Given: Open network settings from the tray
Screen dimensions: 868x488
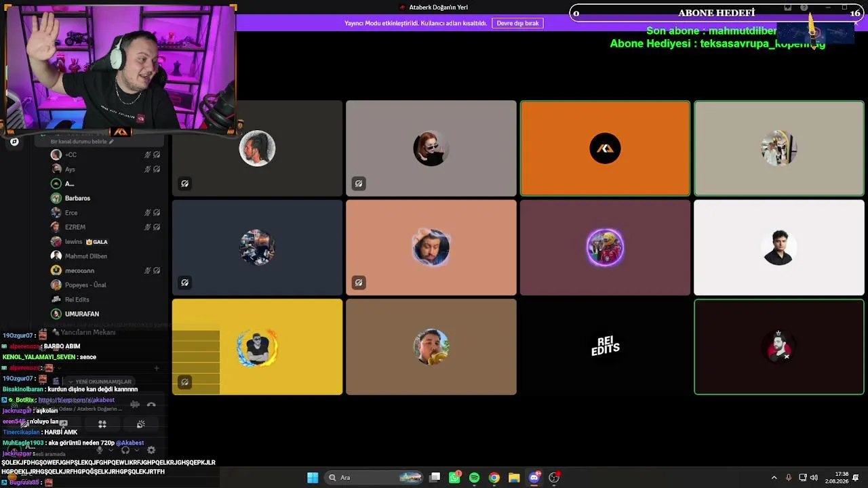Looking at the screenshot, I should 803,478.
